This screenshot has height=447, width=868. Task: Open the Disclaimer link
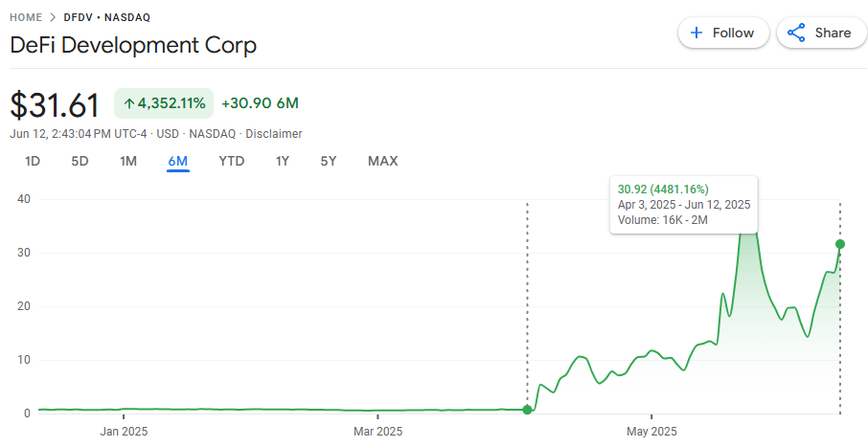click(274, 134)
